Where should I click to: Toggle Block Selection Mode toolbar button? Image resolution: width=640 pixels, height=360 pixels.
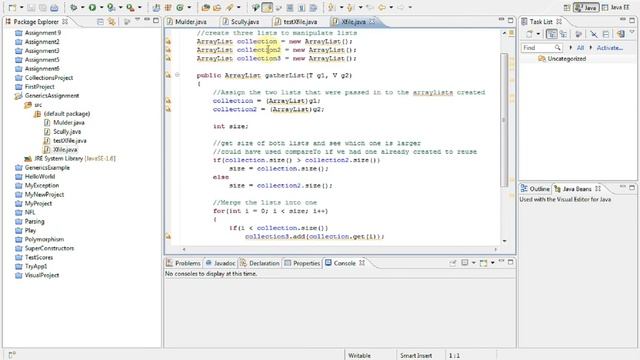(290, 7)
